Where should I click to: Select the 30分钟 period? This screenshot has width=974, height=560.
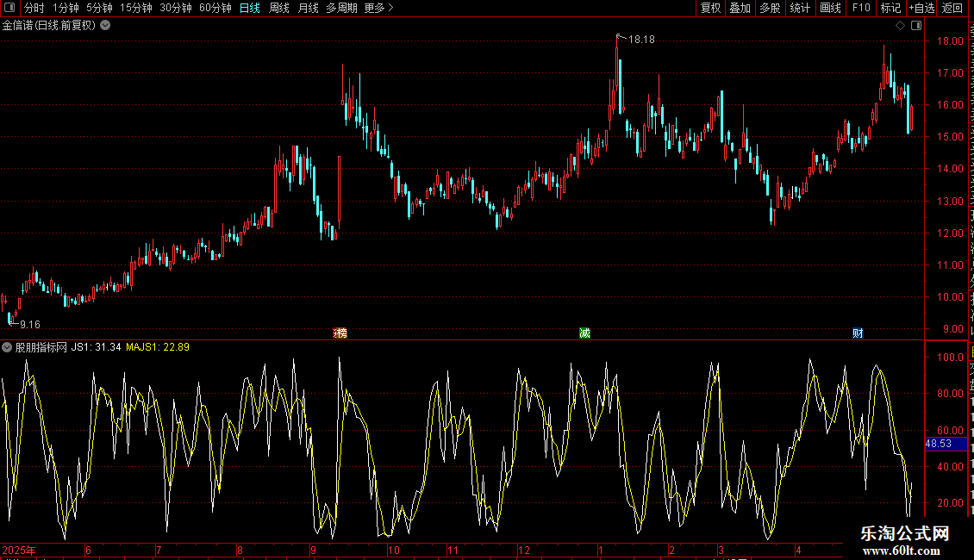coord(176,8)
